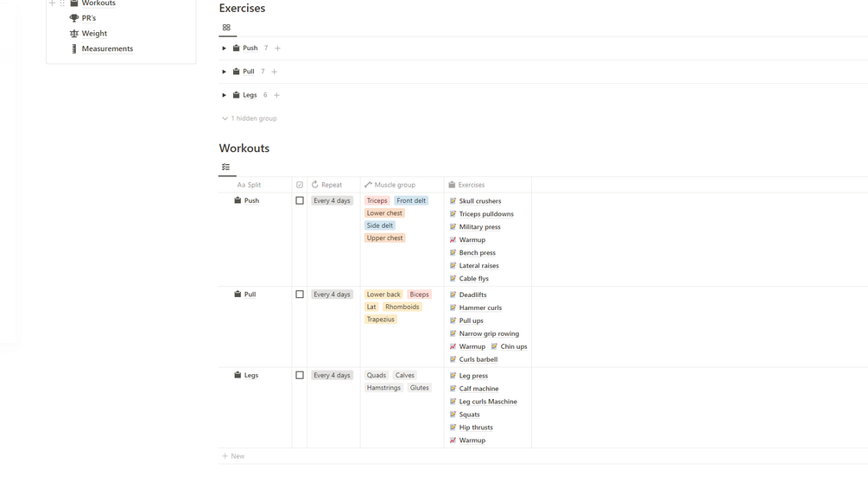Image resolution: width=868 pixels, height=488 pixels.
Task: Click the Every 4 days tag for Legs
Action: coord(332,376)
